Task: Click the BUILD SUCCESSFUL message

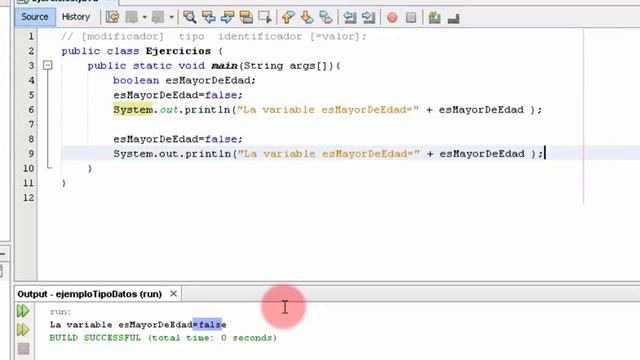Action: [x=163, y=338]
